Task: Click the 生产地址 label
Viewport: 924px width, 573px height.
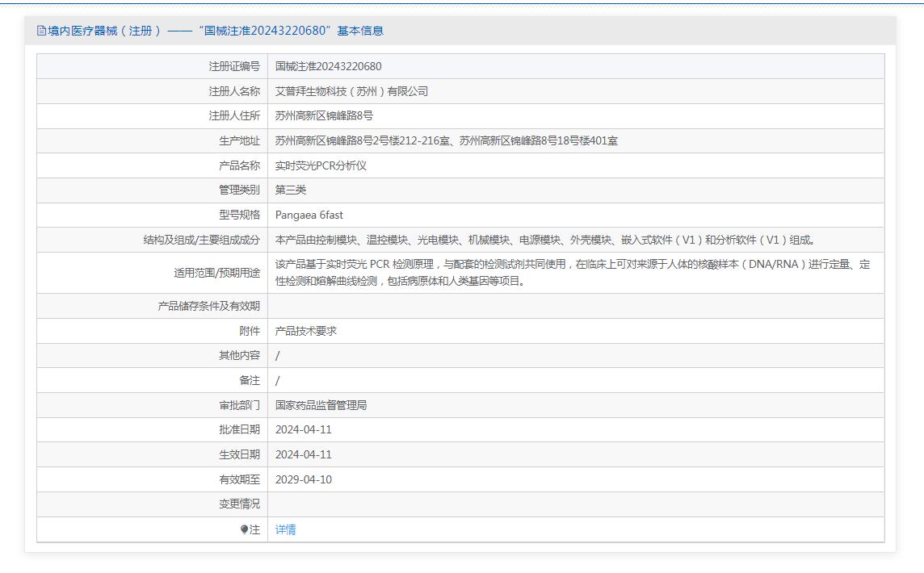Action: click(239, 140)
